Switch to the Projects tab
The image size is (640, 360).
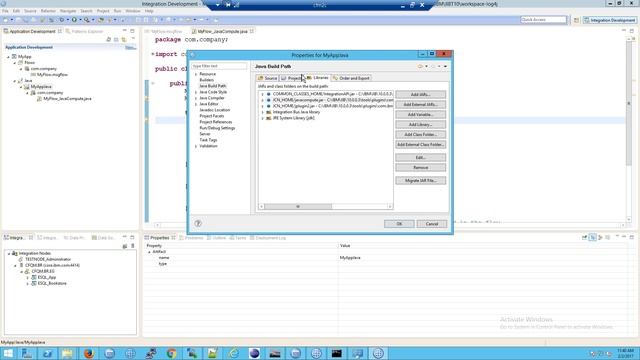(291, 78)
